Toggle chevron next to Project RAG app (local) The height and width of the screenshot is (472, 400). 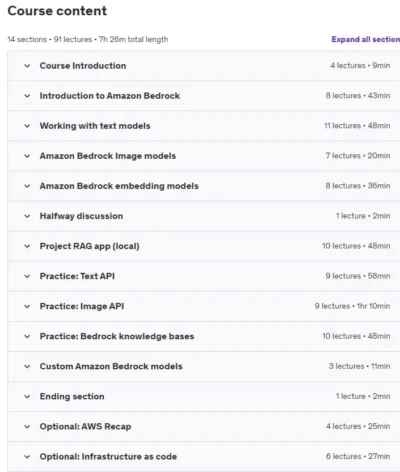27,246
